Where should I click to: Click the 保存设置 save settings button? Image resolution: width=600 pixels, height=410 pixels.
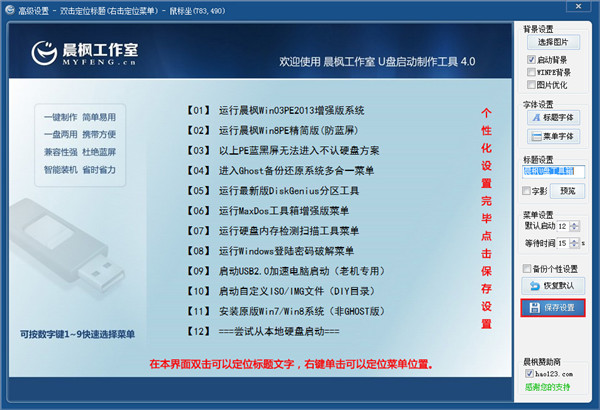tap(555, 307)
